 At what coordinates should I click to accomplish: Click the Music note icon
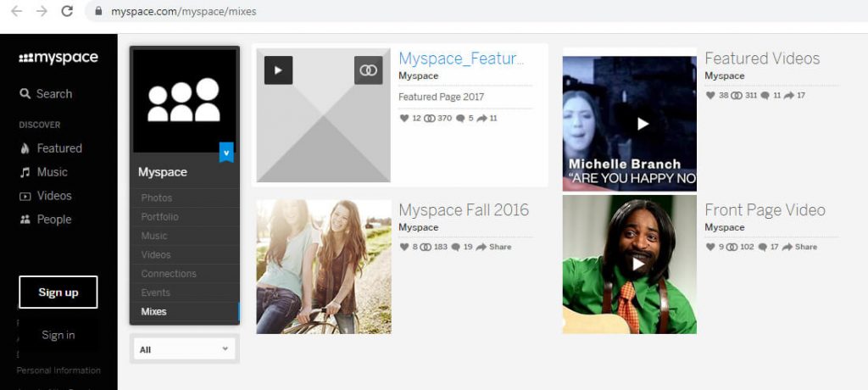pyautogui.click(x=25, y=172)
